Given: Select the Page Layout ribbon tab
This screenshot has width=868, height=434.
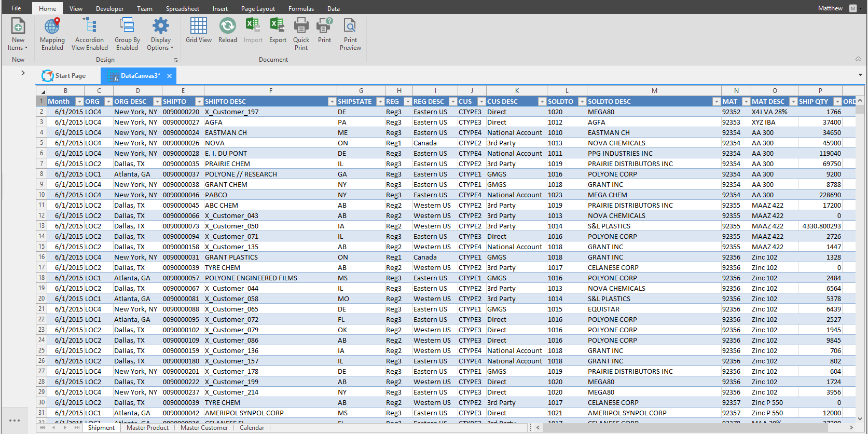Looking at the screenshot, I should click(x=258, y=8).
